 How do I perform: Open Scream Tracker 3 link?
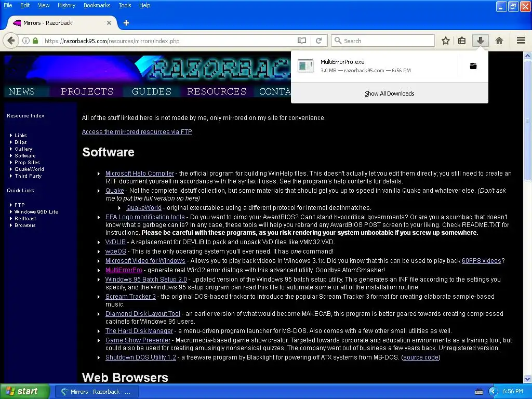pos(130,297)
